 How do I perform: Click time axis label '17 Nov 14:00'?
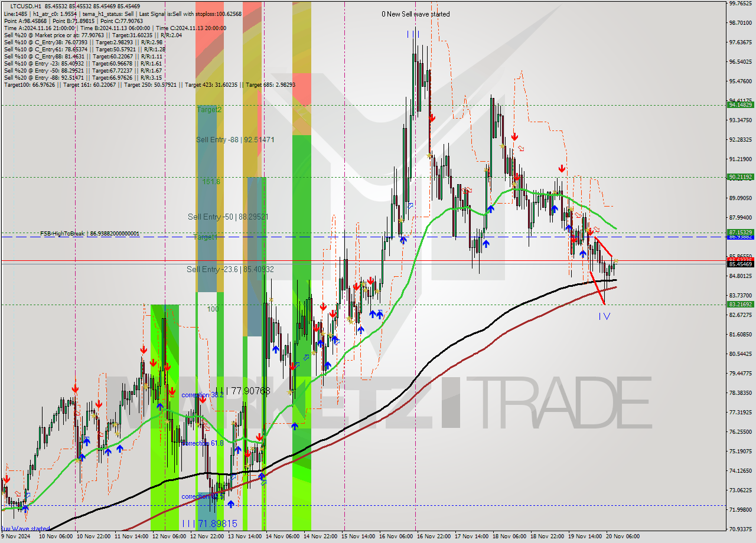click(472, 537)
